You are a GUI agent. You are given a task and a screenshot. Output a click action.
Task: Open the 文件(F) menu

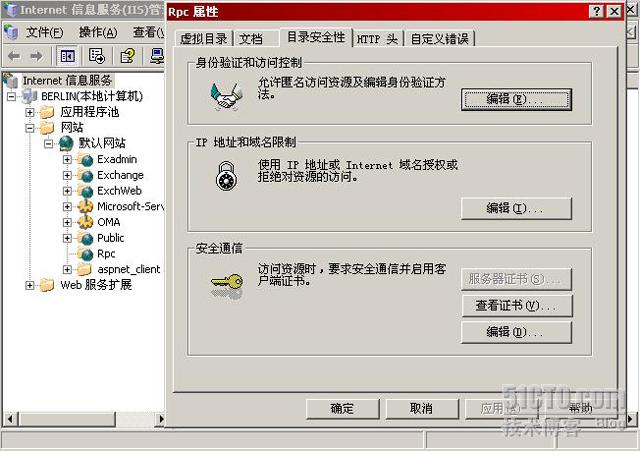[x=44, y=32]
